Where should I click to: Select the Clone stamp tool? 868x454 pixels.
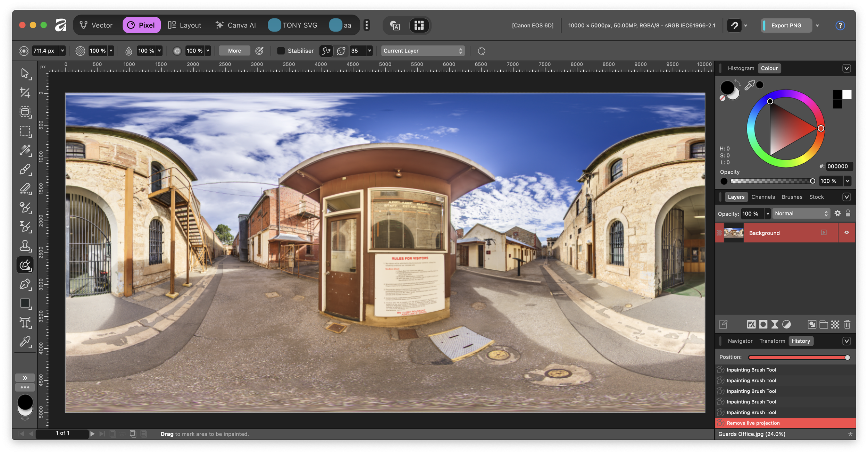[25, 246]
